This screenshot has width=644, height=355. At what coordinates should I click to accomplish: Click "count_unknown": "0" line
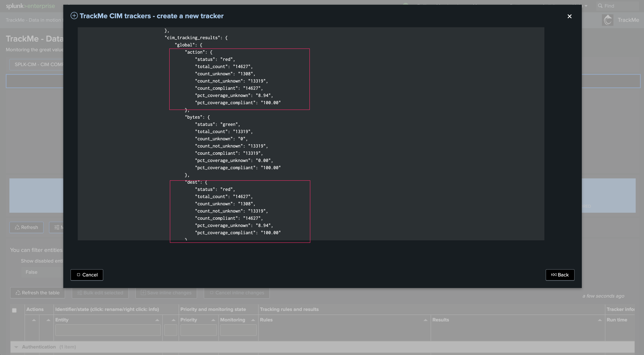point(221,139)
